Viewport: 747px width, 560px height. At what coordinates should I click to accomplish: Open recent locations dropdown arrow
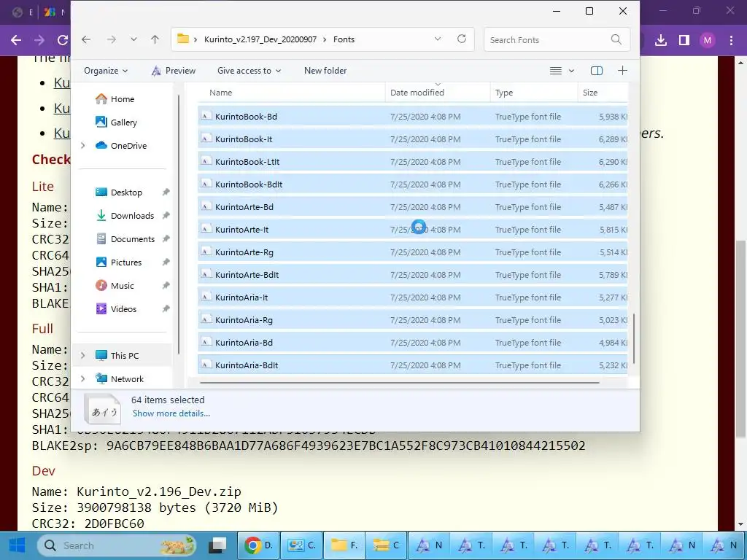point(134,39)
